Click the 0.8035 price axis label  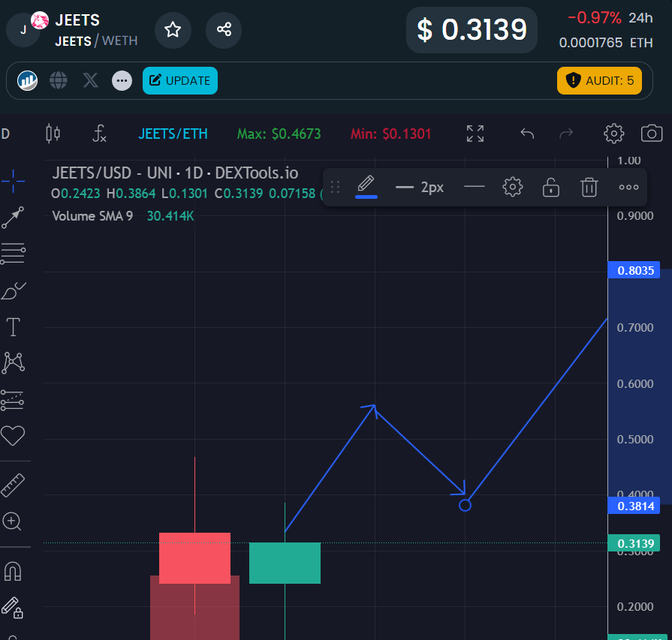[634, 271]
